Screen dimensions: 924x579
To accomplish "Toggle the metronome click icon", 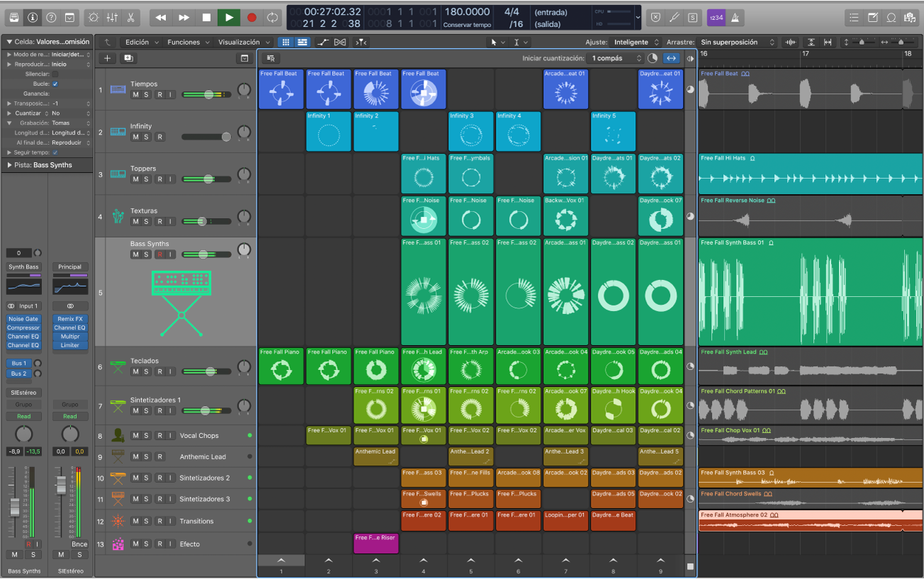I will [735, 17].
